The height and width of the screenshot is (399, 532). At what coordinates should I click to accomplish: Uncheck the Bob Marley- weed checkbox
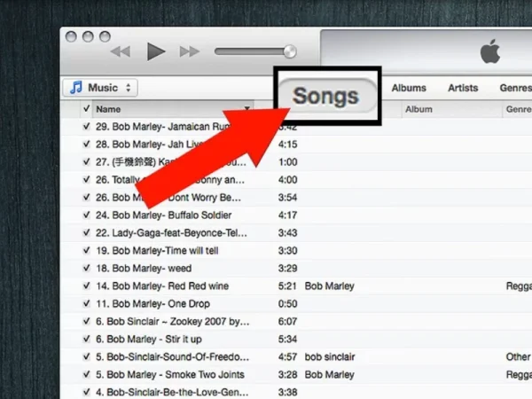[87, 268]
